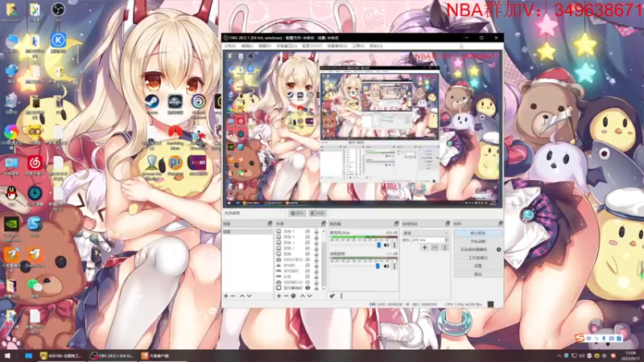Open Audio Mixer bottom three-dot menu
This screenshot has width=644, height=362.
pos(341,296)
